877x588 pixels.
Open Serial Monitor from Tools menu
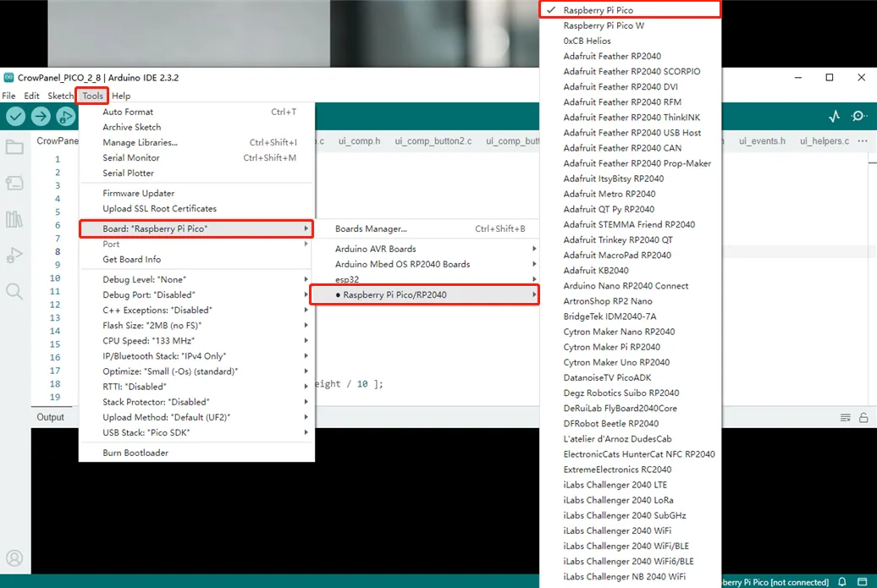196,157
